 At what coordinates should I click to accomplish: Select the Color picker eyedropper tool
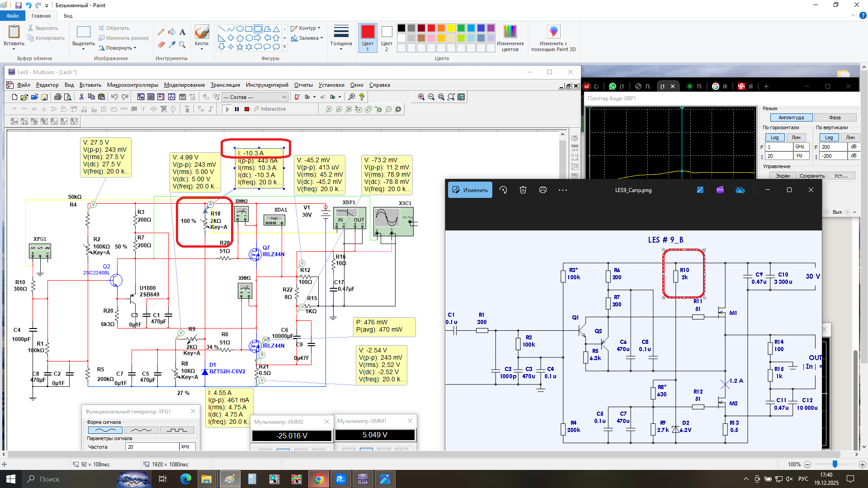[x=172, y=44]
